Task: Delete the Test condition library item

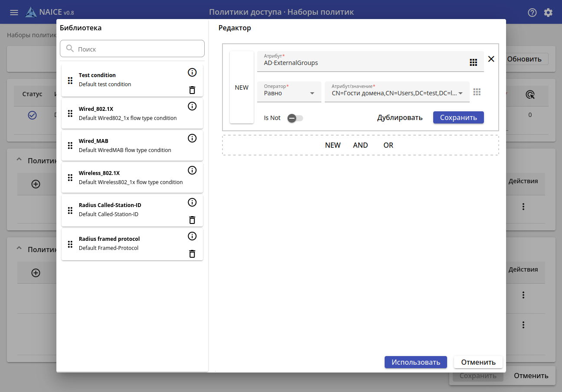Action: pyautogui.click(x=192, y=90)
